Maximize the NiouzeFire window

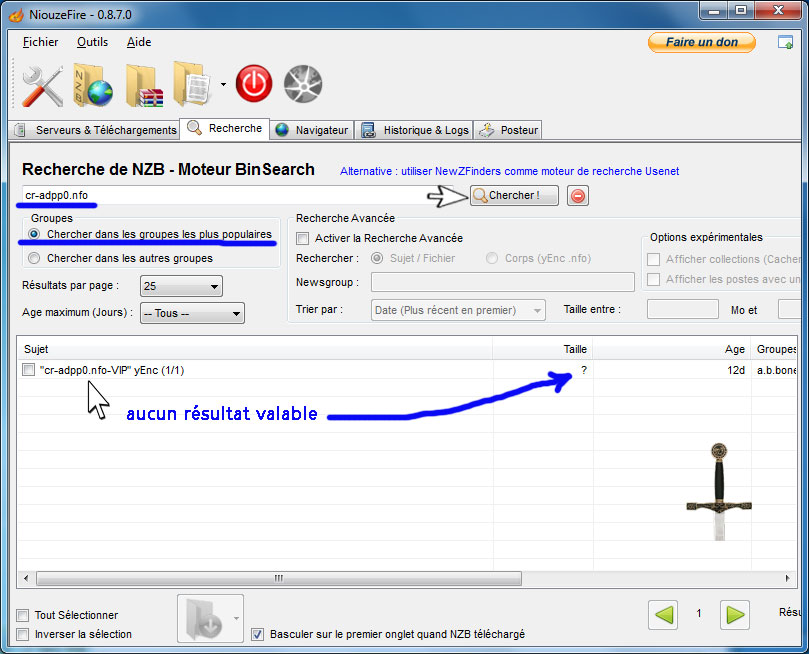coord(740,10)
